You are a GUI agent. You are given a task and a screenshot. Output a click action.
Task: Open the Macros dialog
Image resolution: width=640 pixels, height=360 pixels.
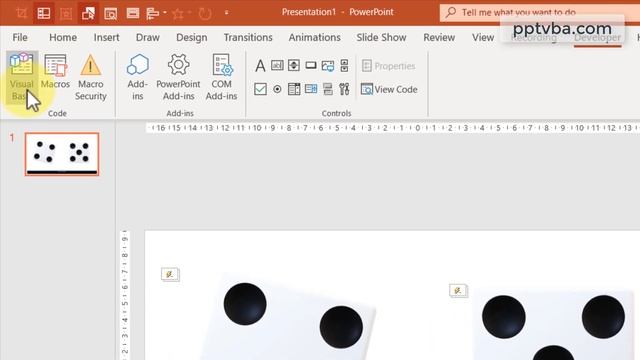coord(55,72)
